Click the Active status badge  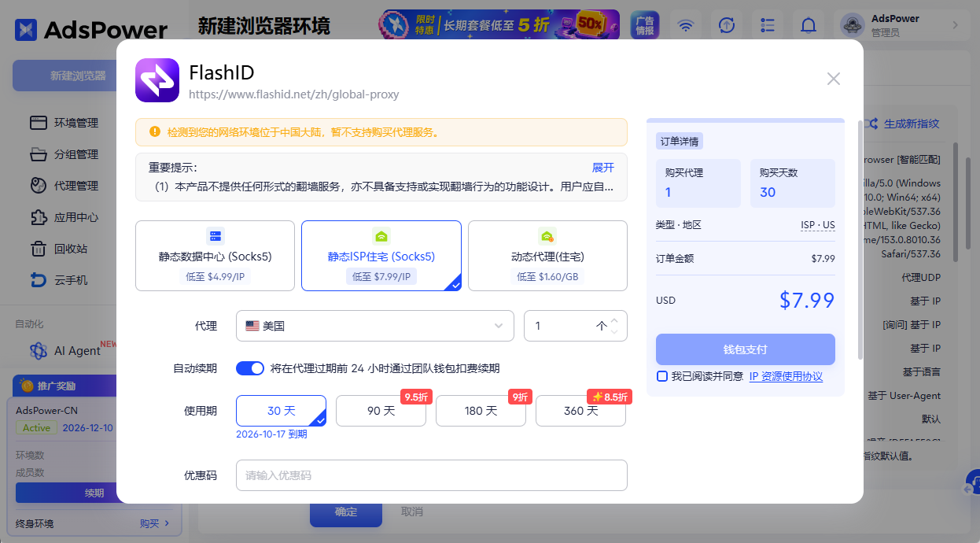point(36,428)
